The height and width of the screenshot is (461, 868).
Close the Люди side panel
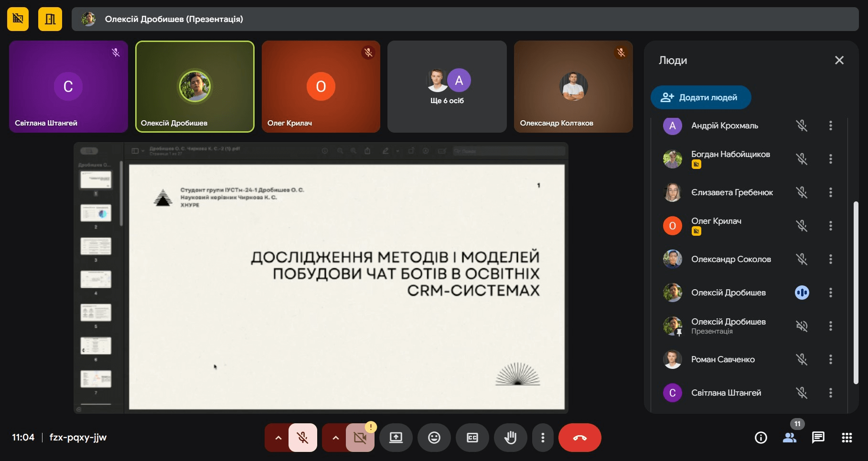coord(839,60)
